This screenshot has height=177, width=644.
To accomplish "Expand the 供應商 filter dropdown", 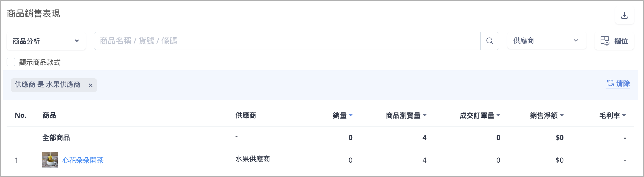I will tap(546, 41).
